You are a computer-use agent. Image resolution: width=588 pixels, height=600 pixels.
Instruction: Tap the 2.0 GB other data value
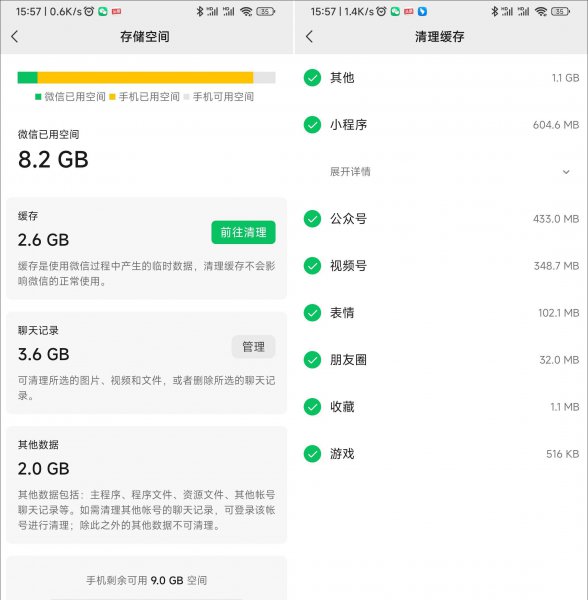43,469
